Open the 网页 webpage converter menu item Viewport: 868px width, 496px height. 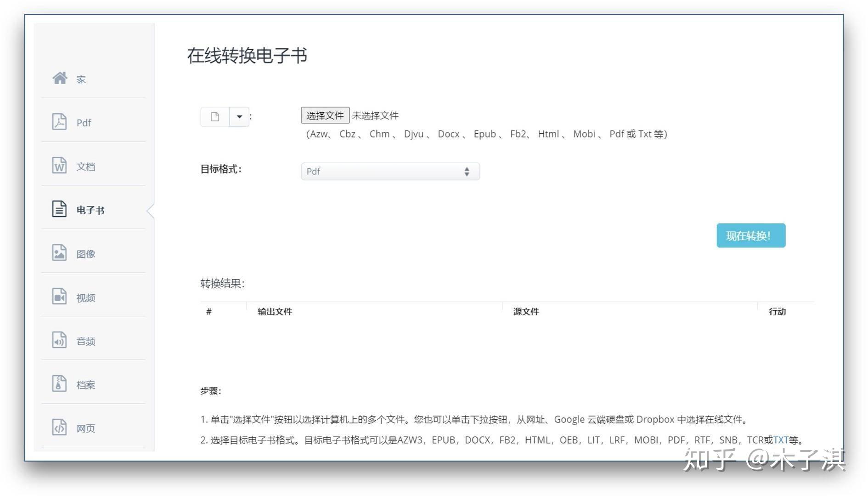click(93, 428)
